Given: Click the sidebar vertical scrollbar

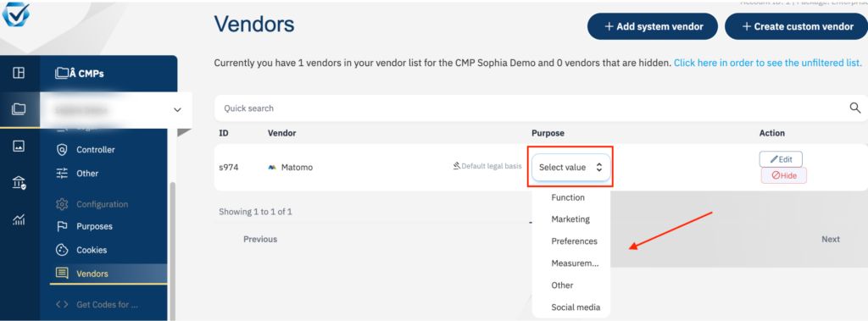Looking at the screenshot, I should click(173, 252).
